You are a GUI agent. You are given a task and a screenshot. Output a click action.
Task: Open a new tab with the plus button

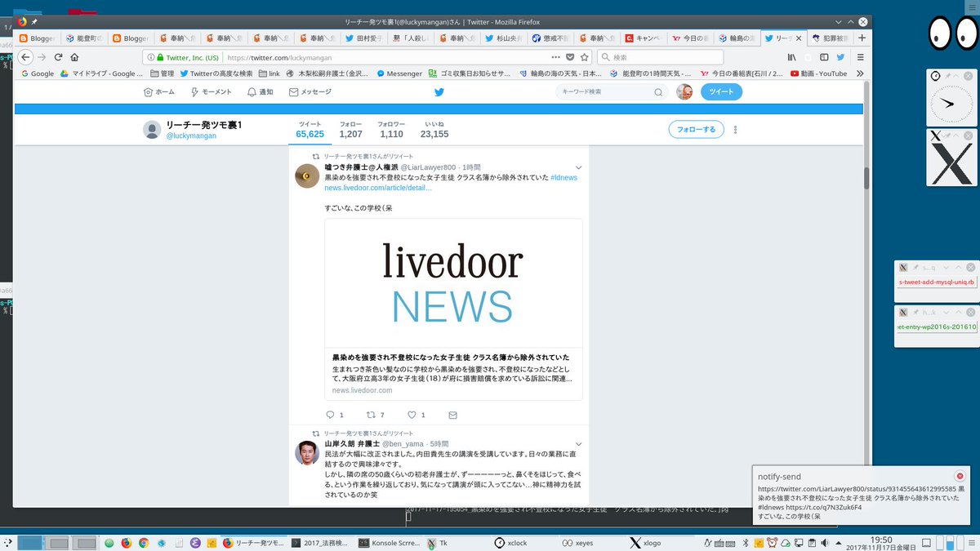pyautogui.click(x=862, y=38)
